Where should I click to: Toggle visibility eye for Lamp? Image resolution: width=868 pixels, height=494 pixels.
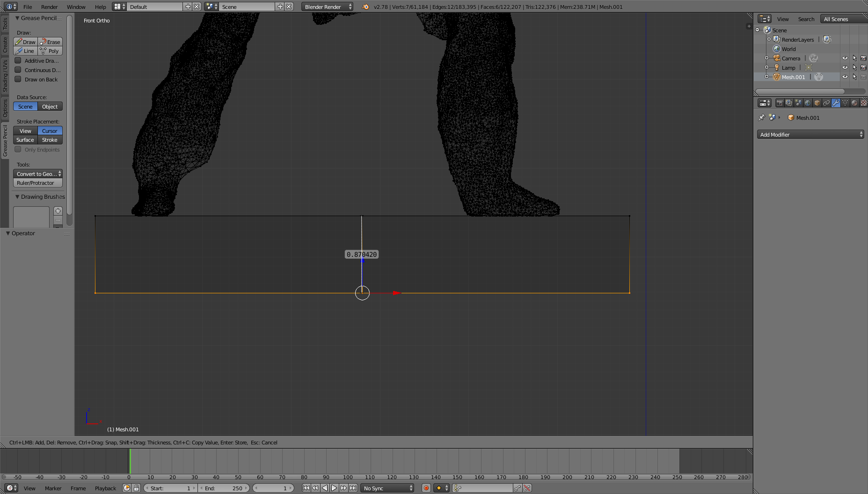point(845,67)
